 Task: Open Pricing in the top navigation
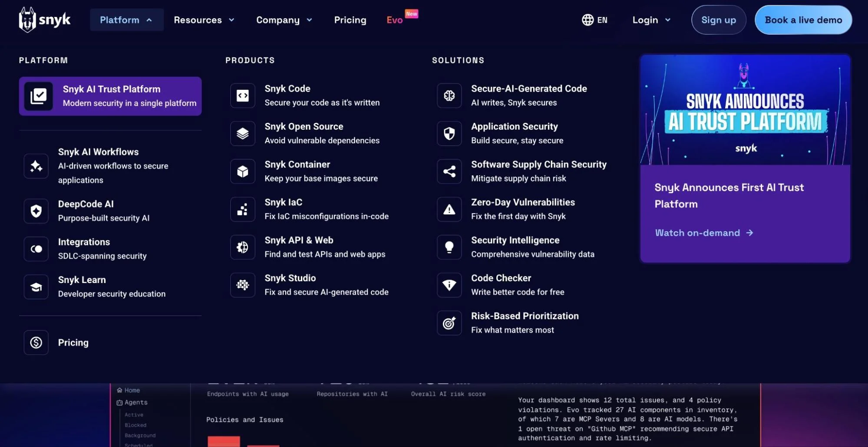tap(350, 20)
